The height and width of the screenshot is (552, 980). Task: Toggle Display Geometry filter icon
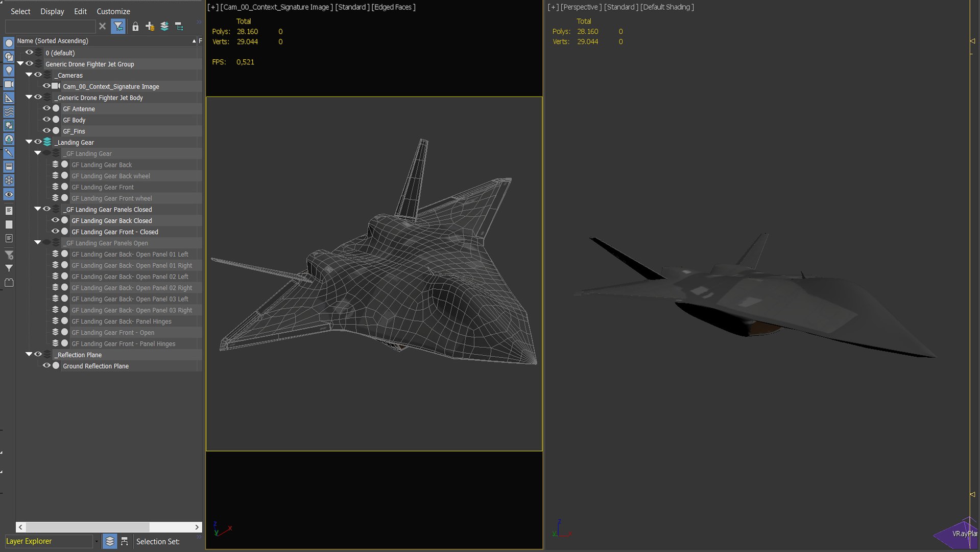click(x=9, y=43)
